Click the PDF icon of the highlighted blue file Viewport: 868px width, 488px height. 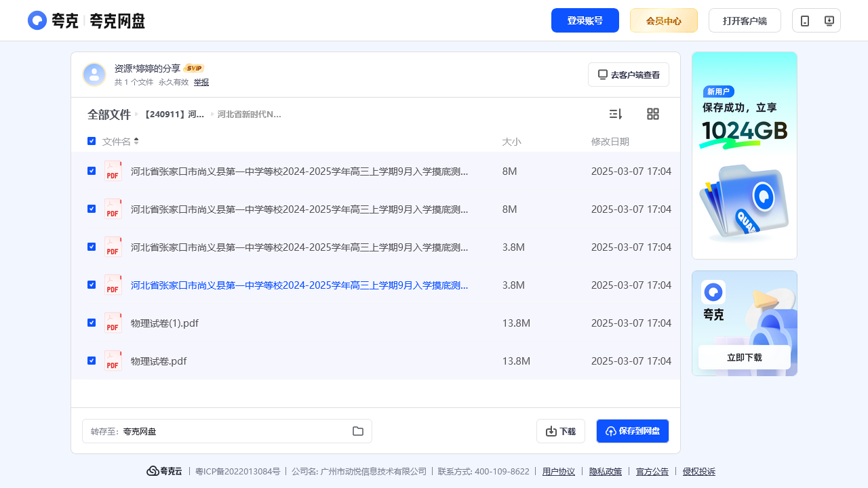pos(113,285)
